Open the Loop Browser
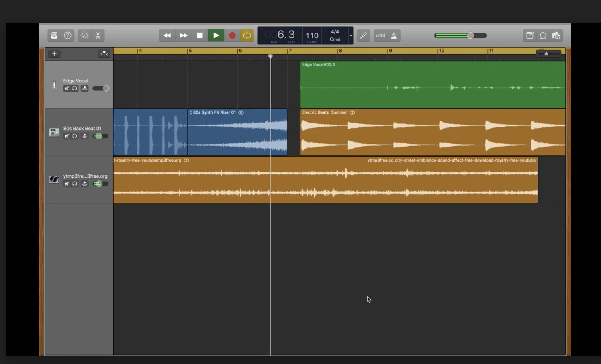601x364 pixels. click(543, 35)
